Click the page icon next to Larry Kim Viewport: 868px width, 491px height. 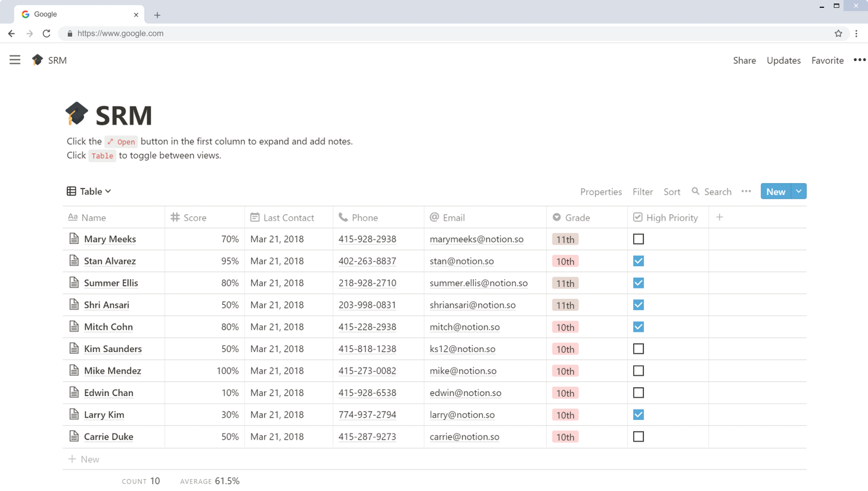74,414
